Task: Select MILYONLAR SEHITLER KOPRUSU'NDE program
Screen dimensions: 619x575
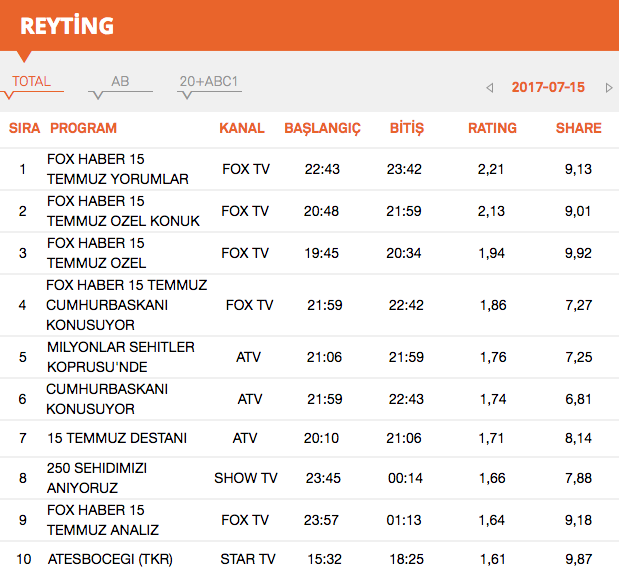Action: pyautogui.click(x=120, y=357)
